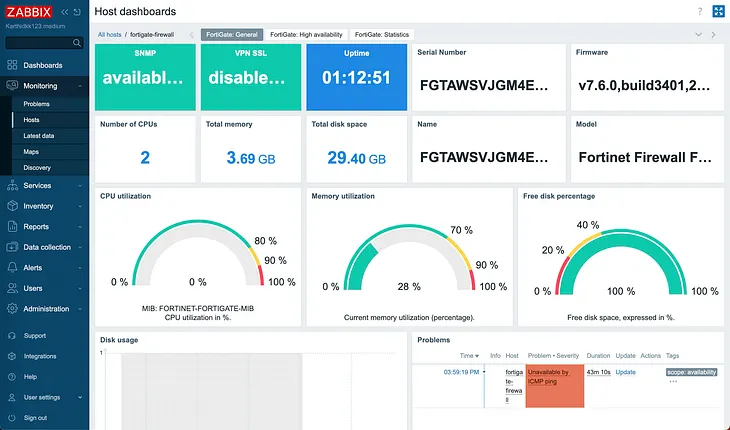Click the Sign out power icon
This screenshot has width=730, height=430.
click(12, 418)
